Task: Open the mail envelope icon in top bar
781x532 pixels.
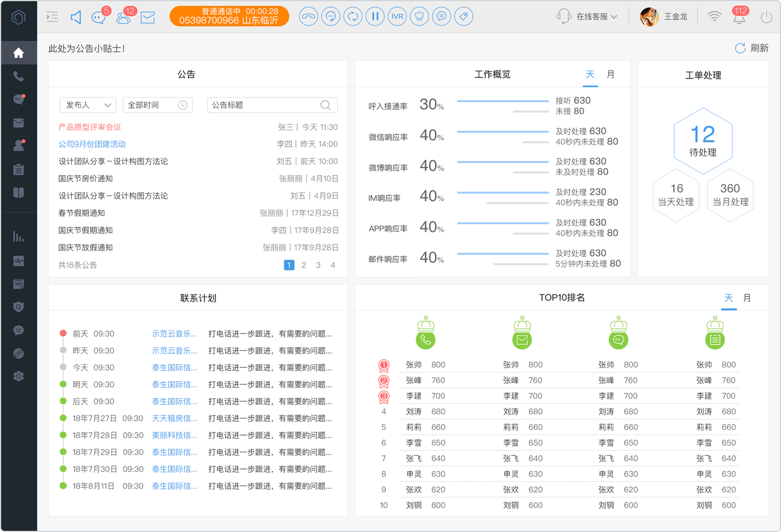Action: (x=148, y=17)
